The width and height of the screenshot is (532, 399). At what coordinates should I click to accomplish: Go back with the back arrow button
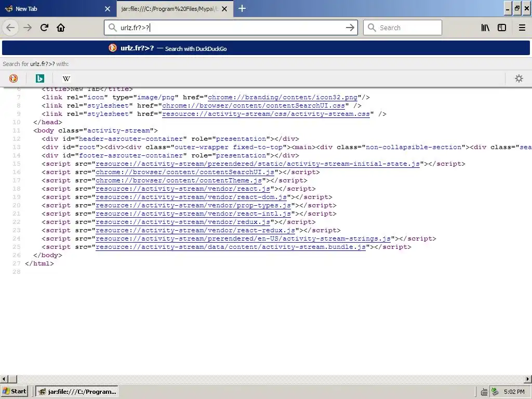click(x=10, y=28)
